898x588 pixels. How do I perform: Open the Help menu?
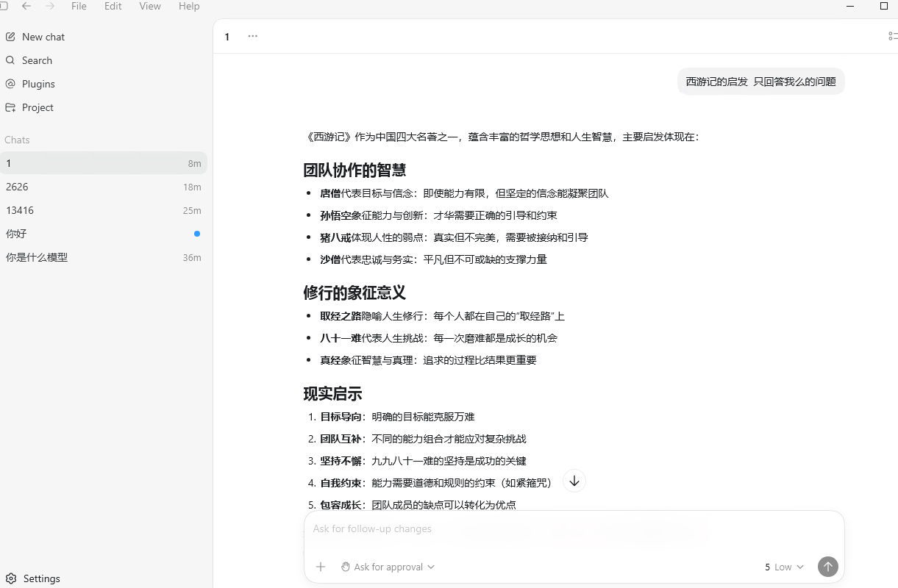pyautogui.click(x=189, y=6)
